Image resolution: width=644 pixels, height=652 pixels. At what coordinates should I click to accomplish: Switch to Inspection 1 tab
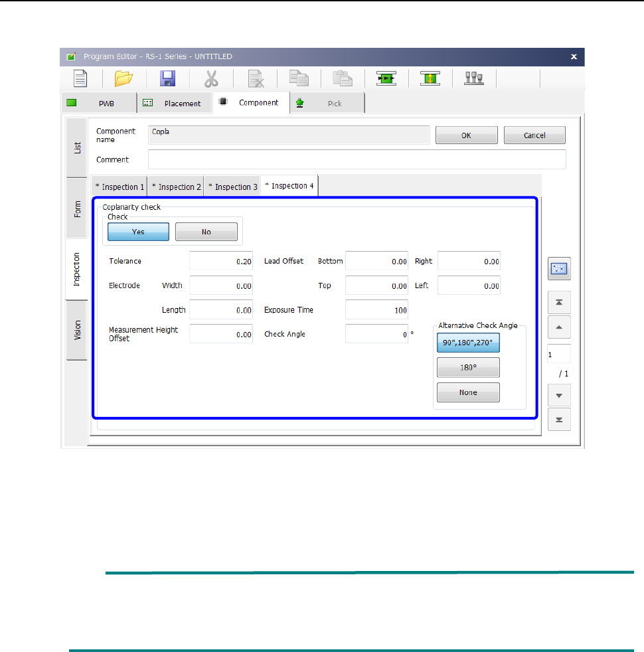[x=120, y=187]
